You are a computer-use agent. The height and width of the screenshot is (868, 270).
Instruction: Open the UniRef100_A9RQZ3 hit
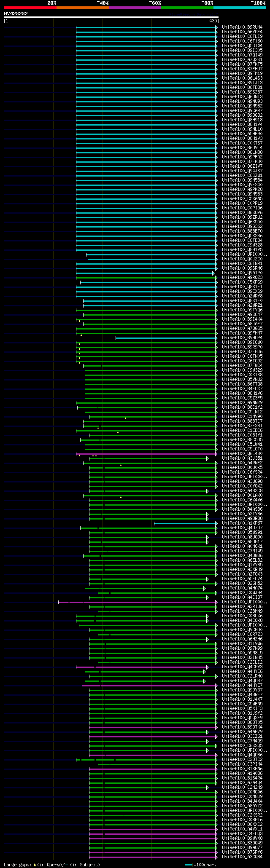coord(242,277)
